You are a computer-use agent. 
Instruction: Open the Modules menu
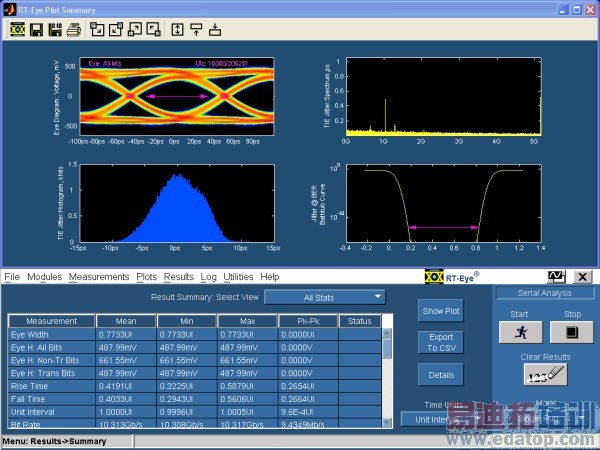[x=45, y=276]
